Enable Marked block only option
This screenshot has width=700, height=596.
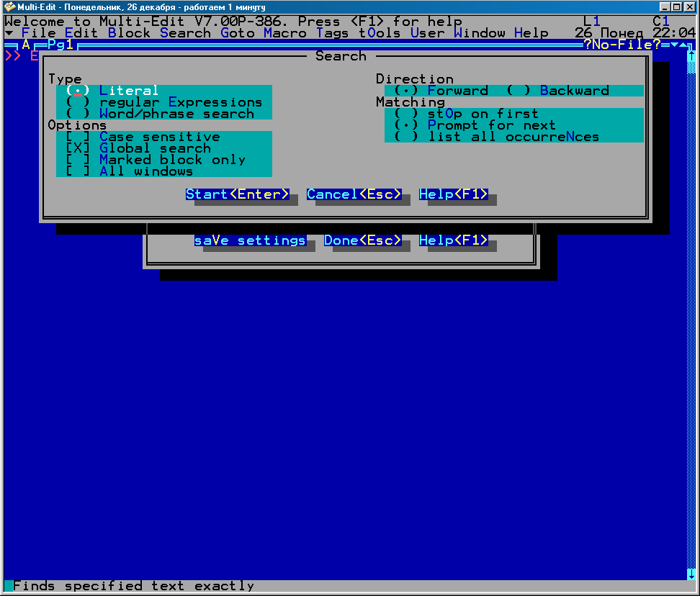[156, 160]
